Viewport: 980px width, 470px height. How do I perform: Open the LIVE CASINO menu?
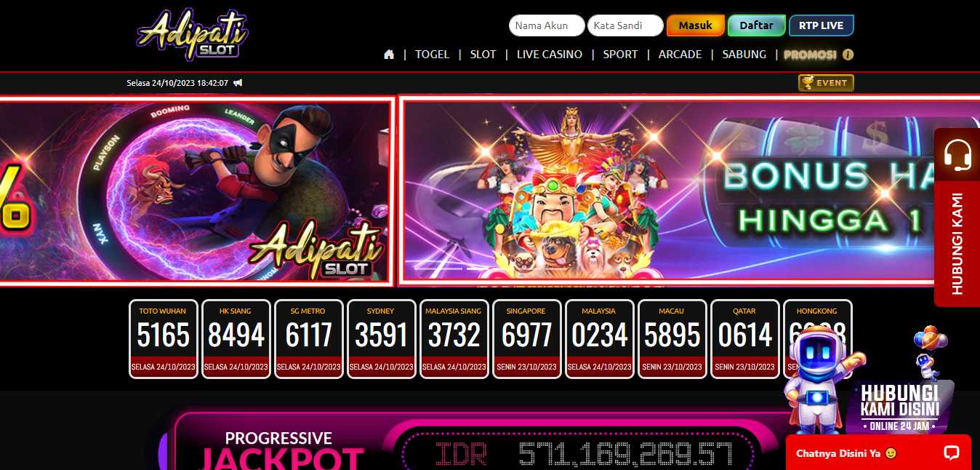coord(549,55)
